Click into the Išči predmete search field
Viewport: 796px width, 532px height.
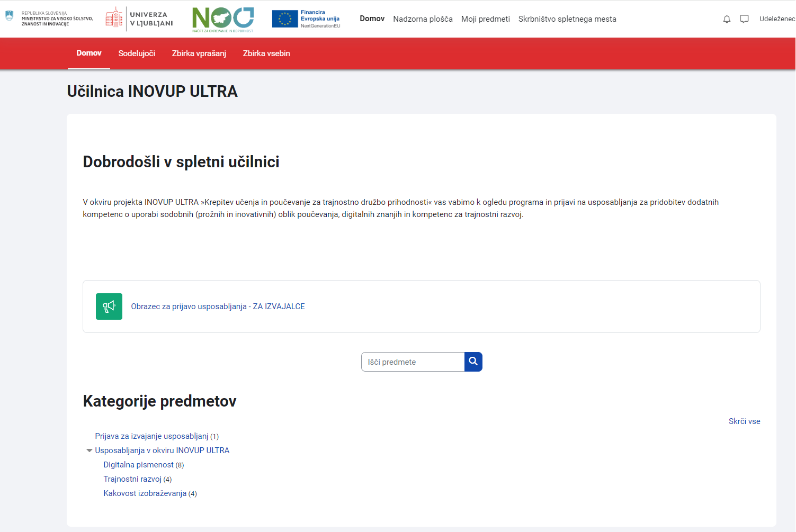pos(413,362)
